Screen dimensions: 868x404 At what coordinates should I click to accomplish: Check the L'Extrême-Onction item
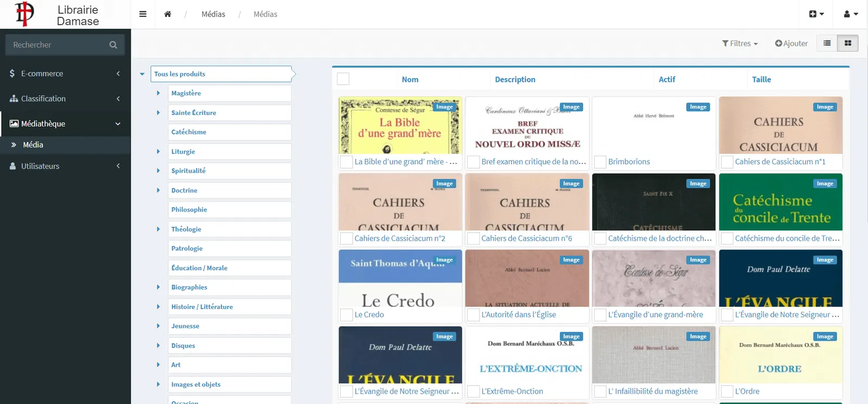(473, 391)
